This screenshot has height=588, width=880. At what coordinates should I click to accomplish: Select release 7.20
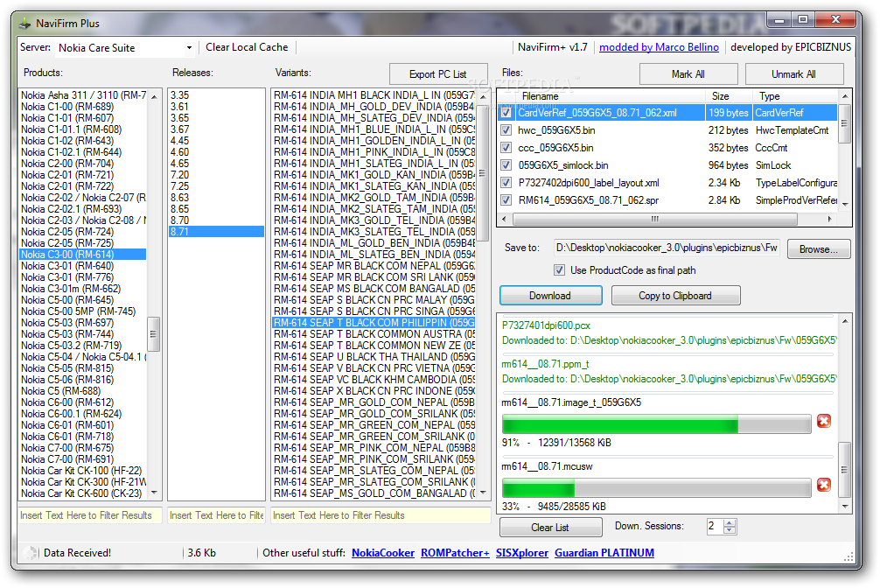(x=216, y=175)
